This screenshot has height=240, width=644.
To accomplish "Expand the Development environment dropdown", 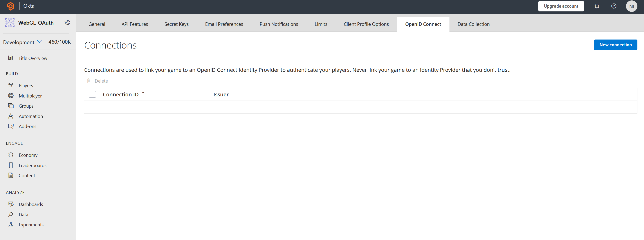I will pyautogui.click(x=40, y=42).
